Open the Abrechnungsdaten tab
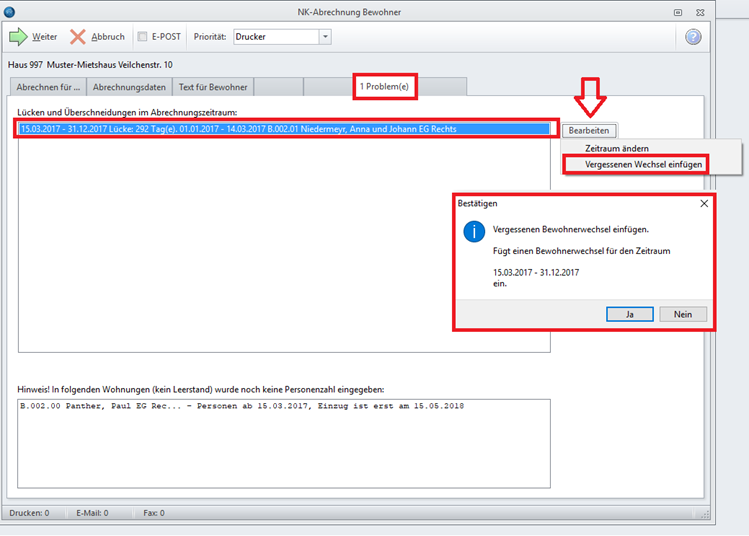Screen dimensions: 749x536 [x=129, y=87]
